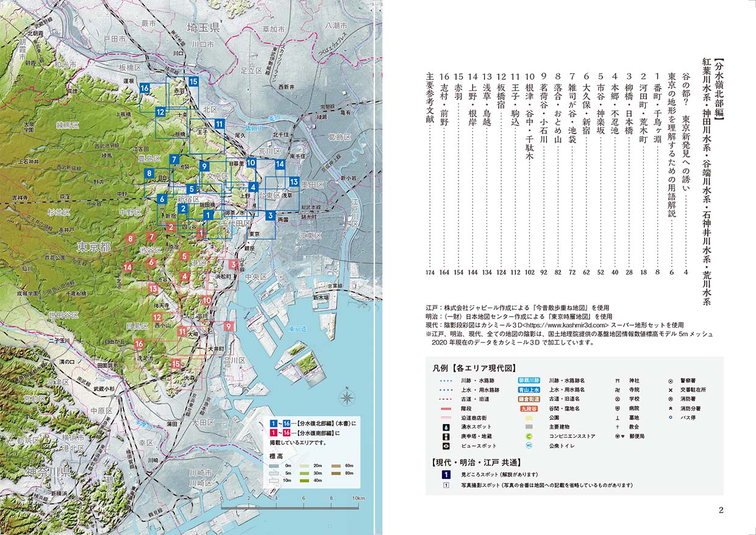Click the WC public toilet icon
The width and height of the screenshot is (756, 535).
530,446
